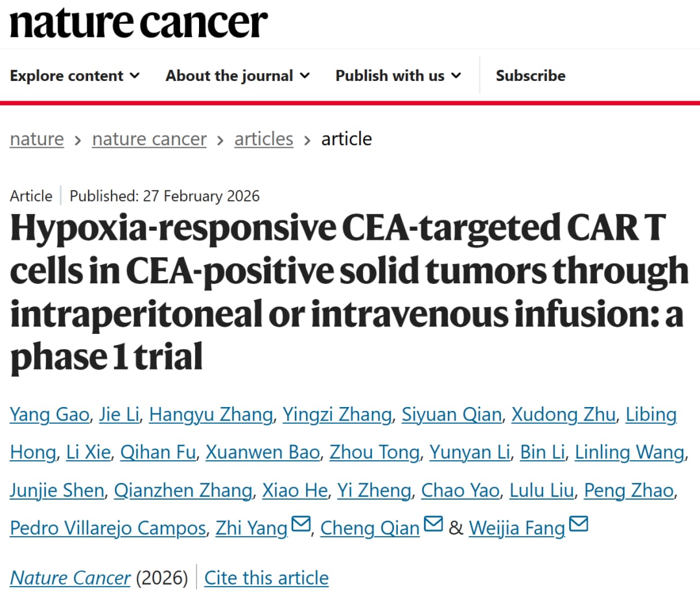This screenshot has width=700, height=595.
Task: Expand the Publish with us dropdown
Action: click(x=397, y=75)
